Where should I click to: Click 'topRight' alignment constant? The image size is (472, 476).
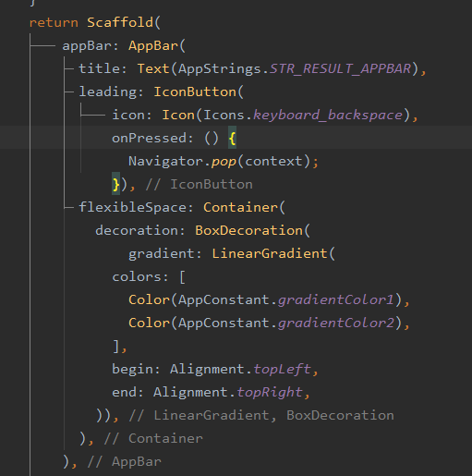pos(270,392)
